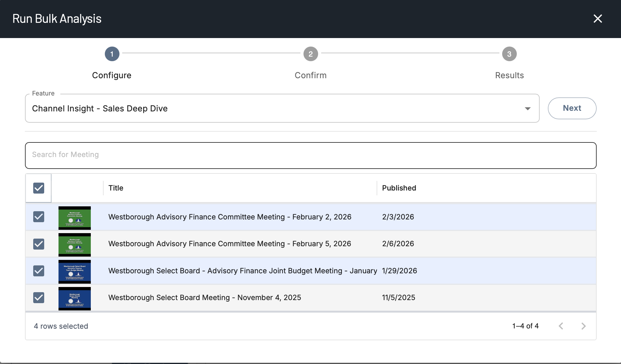Uncheck November 4, 2025 meeting checkbox
This screenshot has height=364, width=621.
(x=39, y=297)
